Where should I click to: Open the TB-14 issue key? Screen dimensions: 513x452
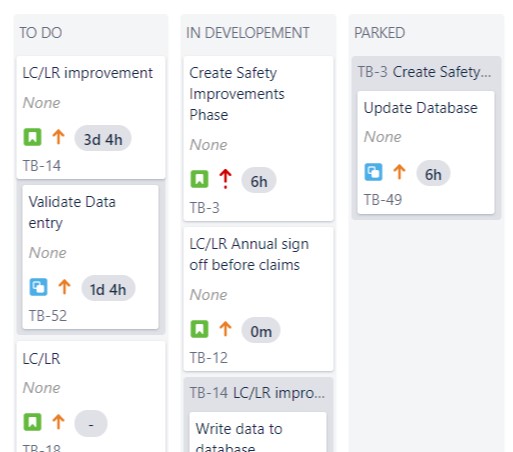click(x=41, y=166)
